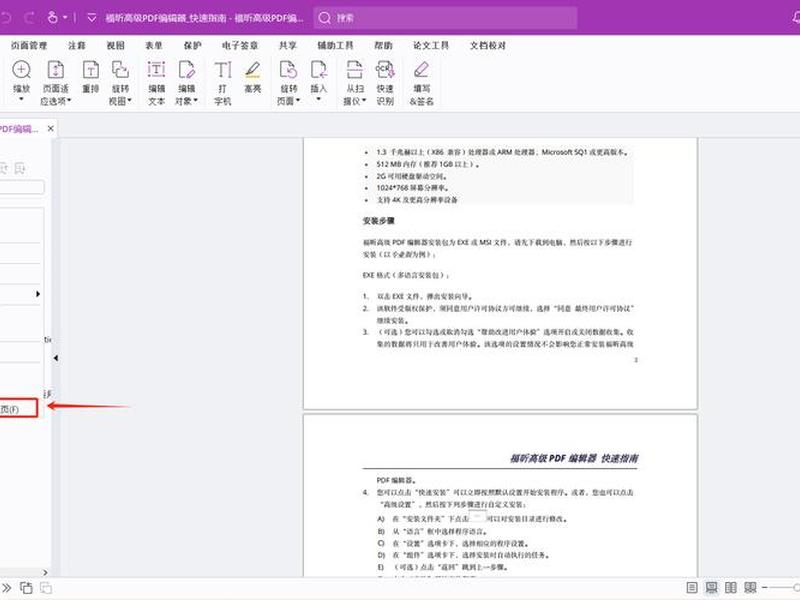Screen dimensions: 800x600
Task: Open the 电子签章 ribbon tab
Action: (240, 45)
